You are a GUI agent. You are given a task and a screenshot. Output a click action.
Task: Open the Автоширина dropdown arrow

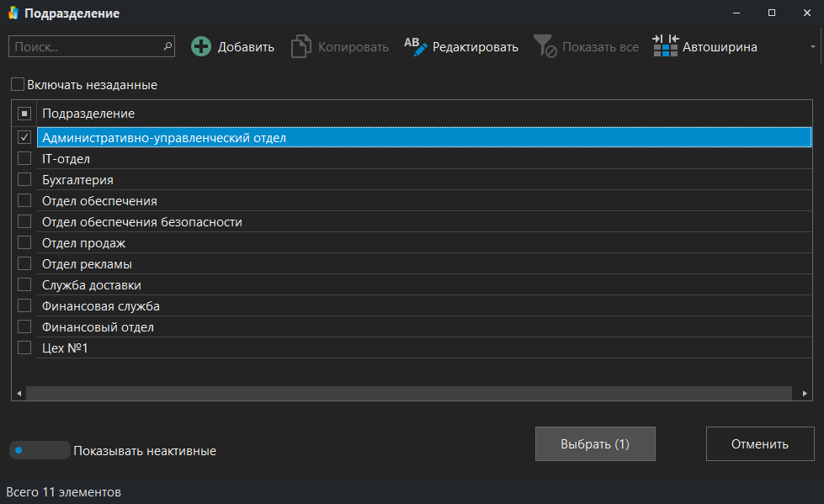tap(813, 46)
